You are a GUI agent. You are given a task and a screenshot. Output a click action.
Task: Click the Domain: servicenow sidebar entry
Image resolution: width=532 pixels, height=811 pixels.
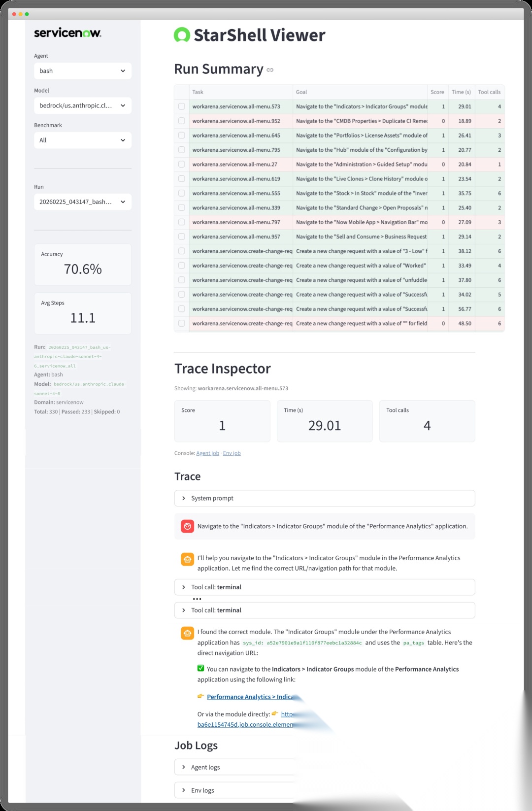coord(59,403)
